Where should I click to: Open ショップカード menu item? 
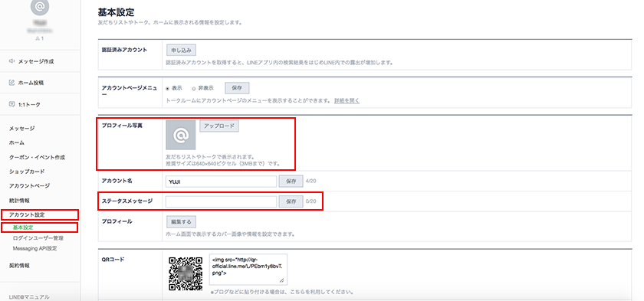(x=27, y=172)
